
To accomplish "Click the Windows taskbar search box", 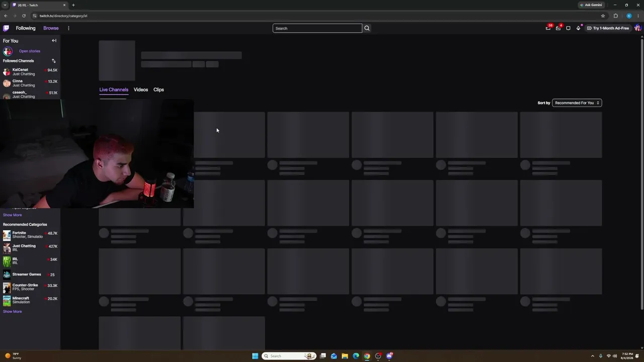I will click(x=288, y=356).
